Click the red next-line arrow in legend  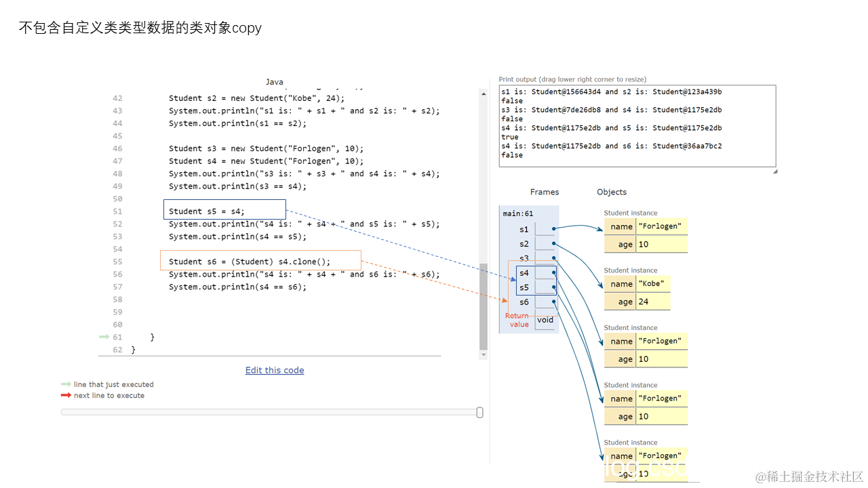pyautogui.click(x=66, y=395)
